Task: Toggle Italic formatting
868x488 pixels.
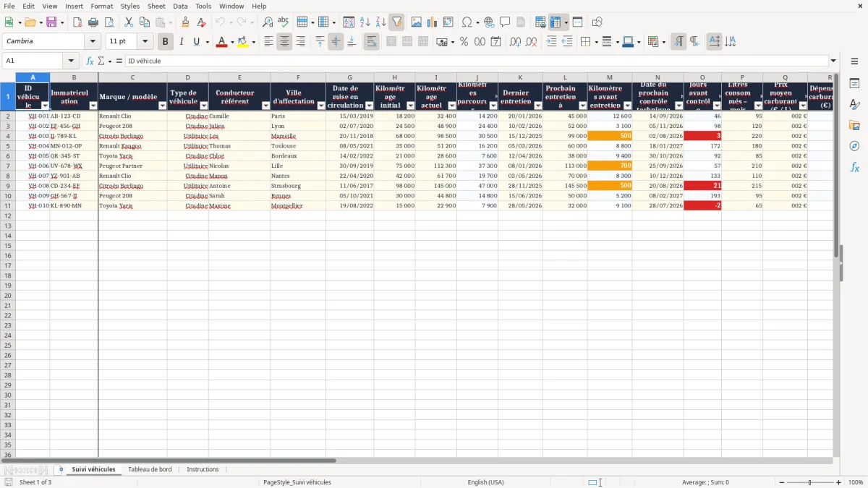Action: tap(181, 41)
